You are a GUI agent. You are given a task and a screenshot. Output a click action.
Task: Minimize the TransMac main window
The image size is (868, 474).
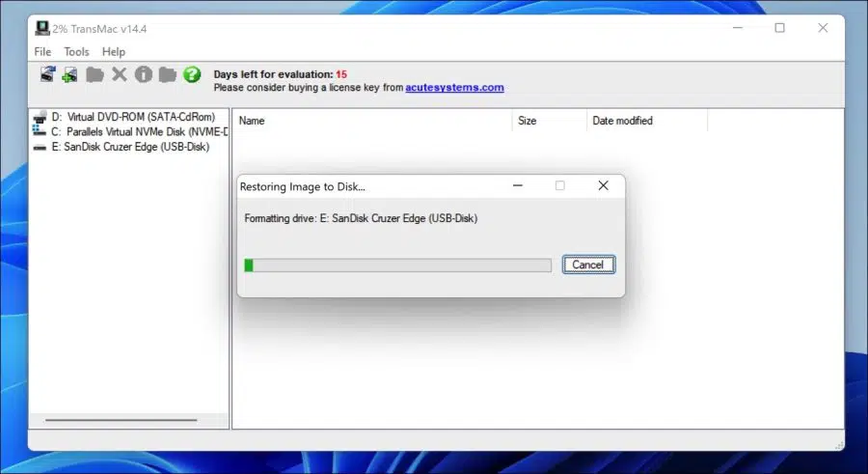point(738,28)
